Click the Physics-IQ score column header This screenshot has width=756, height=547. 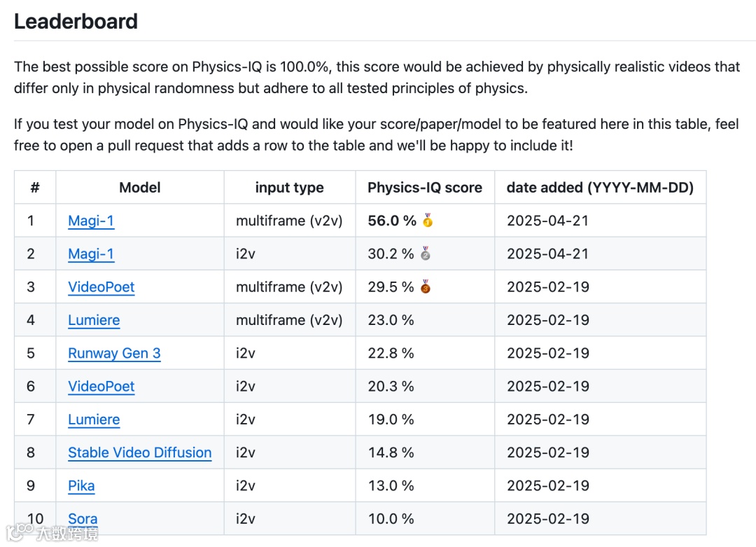(x=425, y=188)
